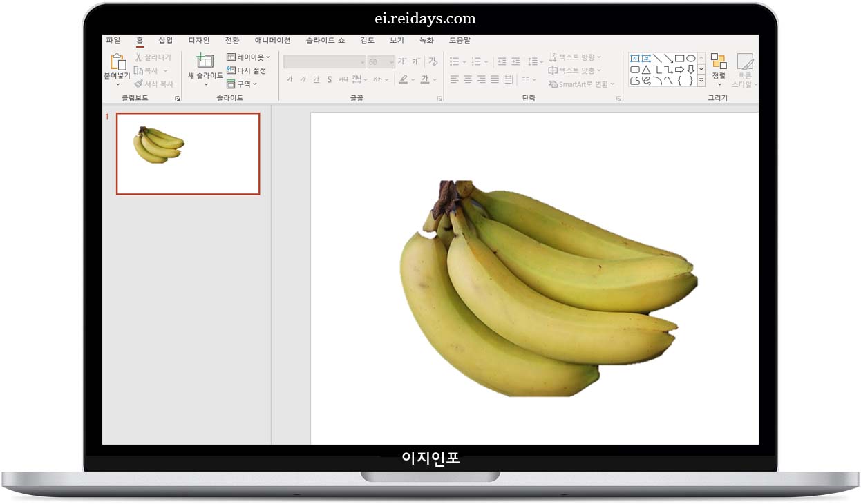Select the right arrow shape icon
This screenshot has width=861, height=504.
coord(680,68)
